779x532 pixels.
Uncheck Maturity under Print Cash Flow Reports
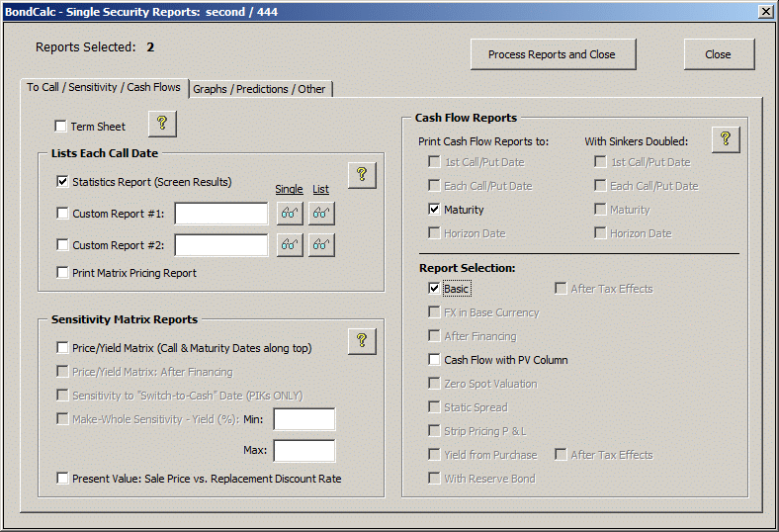[x=434, y=209]
